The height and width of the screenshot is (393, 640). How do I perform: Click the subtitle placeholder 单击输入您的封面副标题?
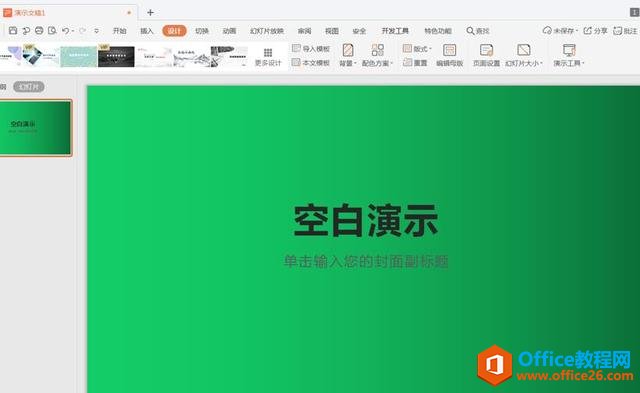pos(366,262)
